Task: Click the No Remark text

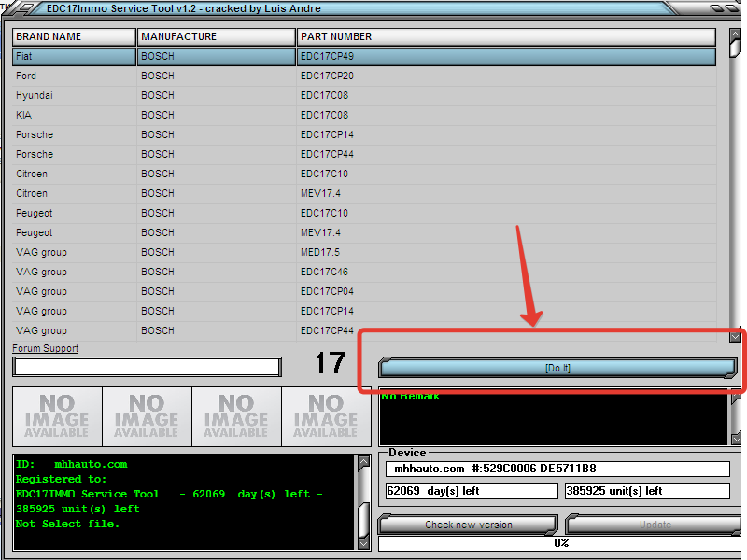Action: click(410, 396)
